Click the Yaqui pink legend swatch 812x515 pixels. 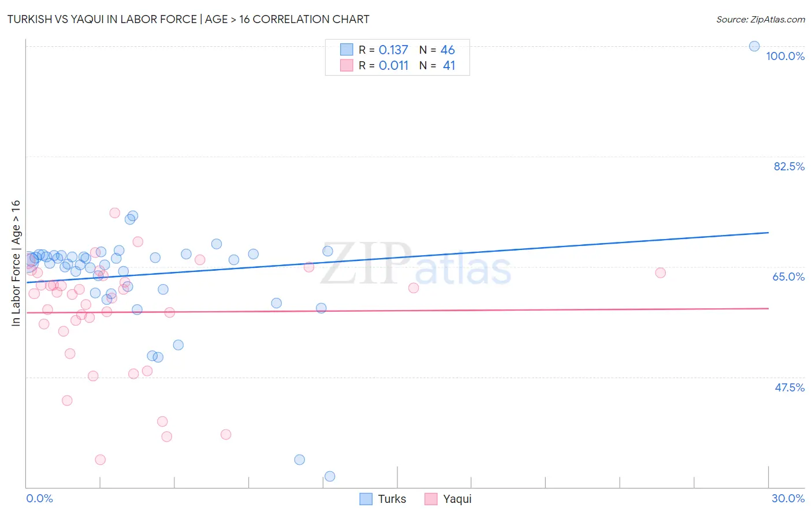(431, 499)
